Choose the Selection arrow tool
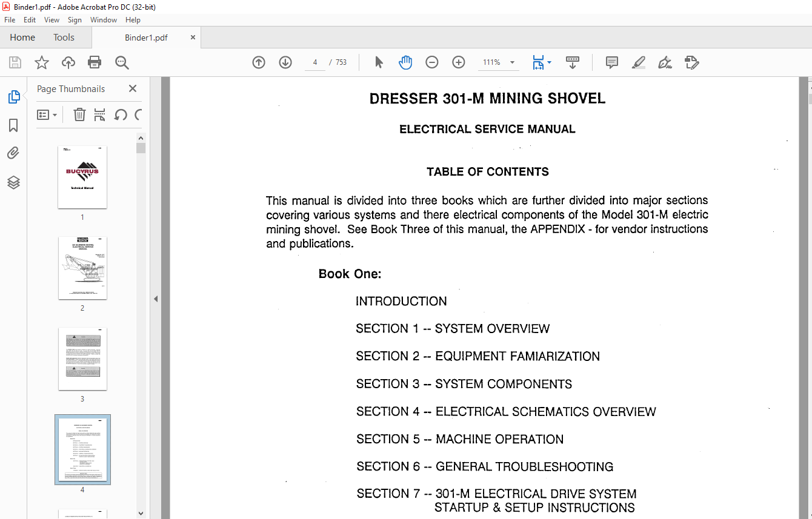The height and width of the screenshot is (519, 812). tap(379, 62)
